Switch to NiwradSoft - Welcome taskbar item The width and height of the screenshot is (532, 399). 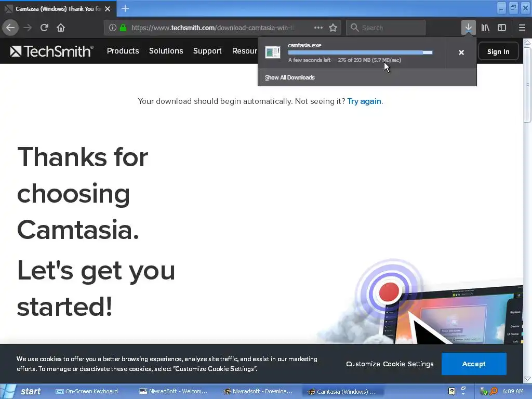tap(174, 391)
